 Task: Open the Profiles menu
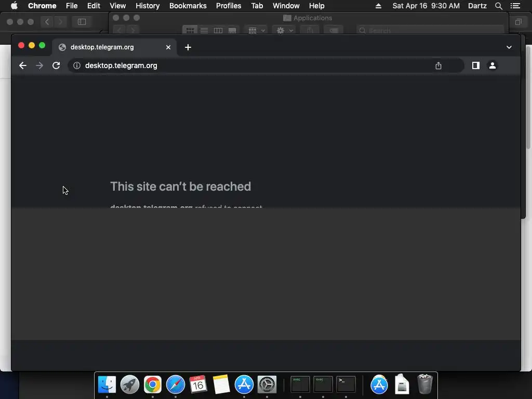[229, 6]
